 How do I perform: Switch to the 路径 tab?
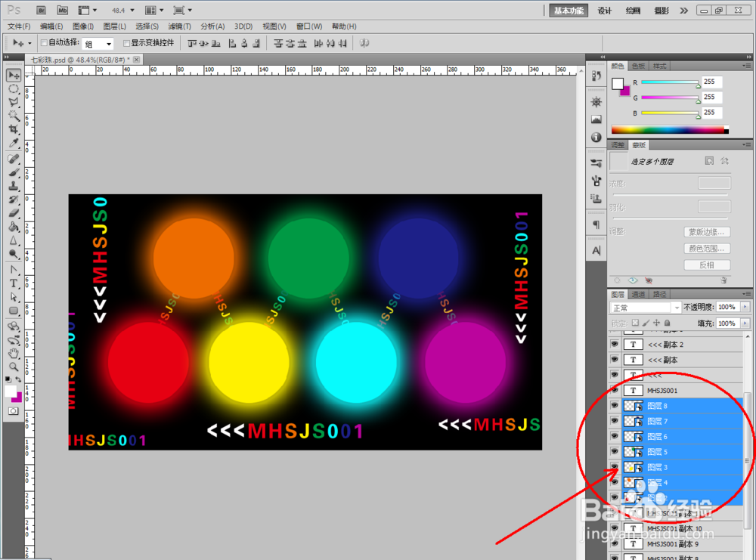(x=659, y=294)
